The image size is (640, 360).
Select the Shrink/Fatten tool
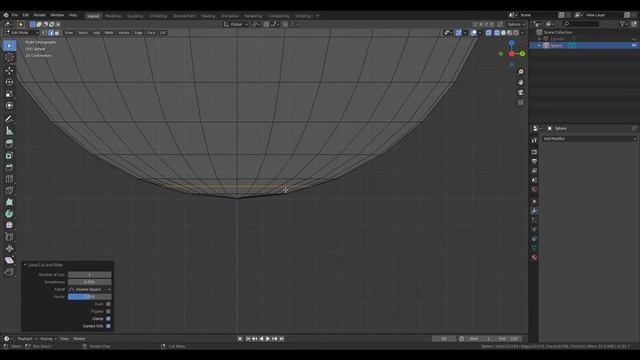click(9, 249)
